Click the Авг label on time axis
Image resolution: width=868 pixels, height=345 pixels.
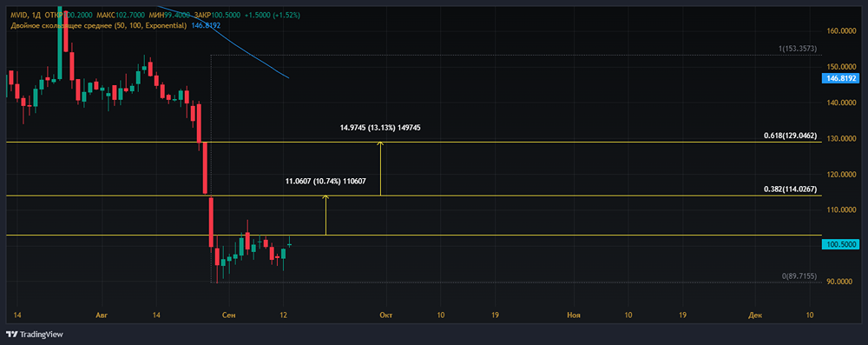[x=101, y=315]
